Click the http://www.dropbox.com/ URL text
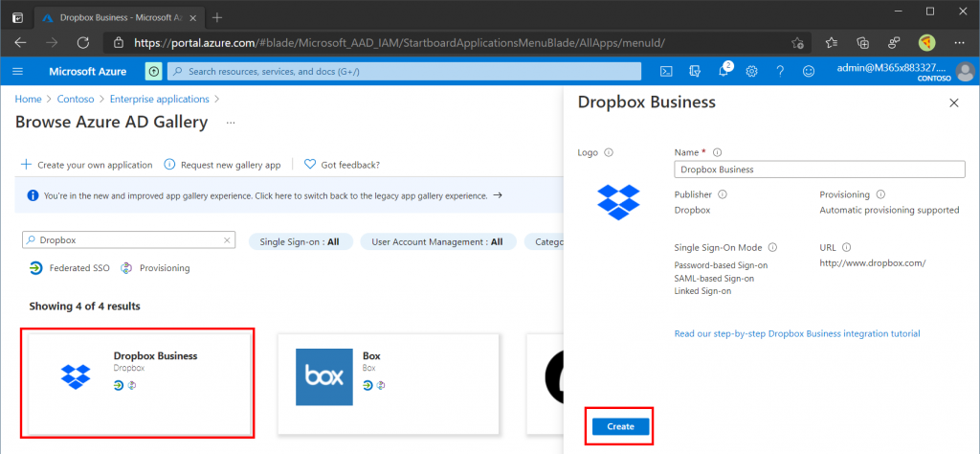Viewport: 980px width, 454px height. click(873, 263)
